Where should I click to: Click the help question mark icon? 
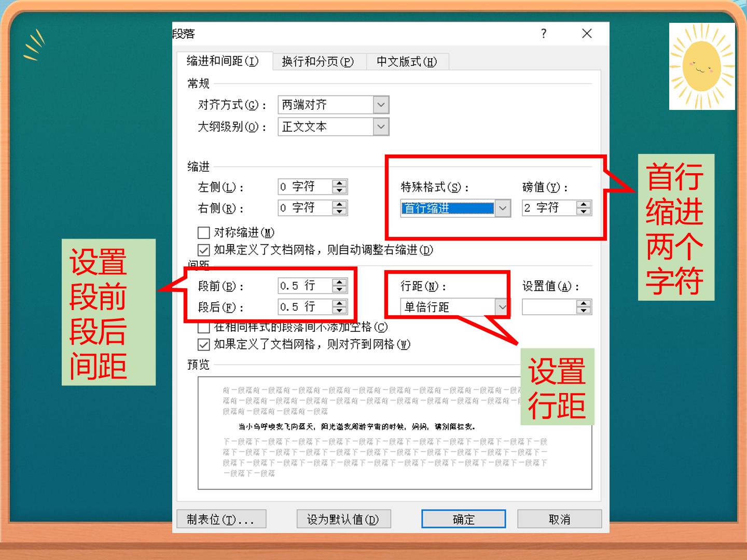(543, 34)
